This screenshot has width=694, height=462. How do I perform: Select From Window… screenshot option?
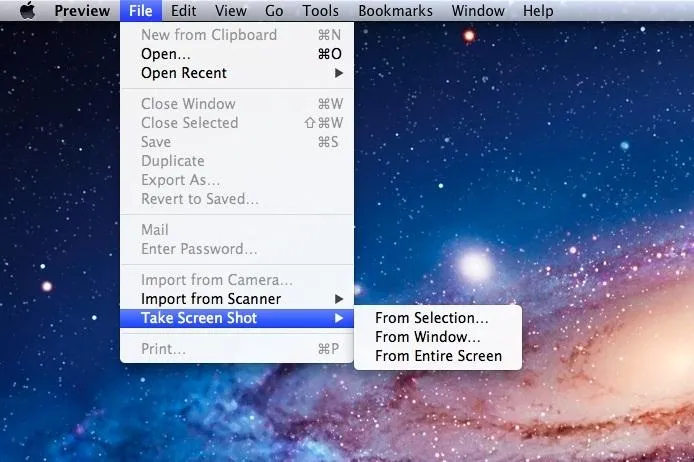[438, 337]
